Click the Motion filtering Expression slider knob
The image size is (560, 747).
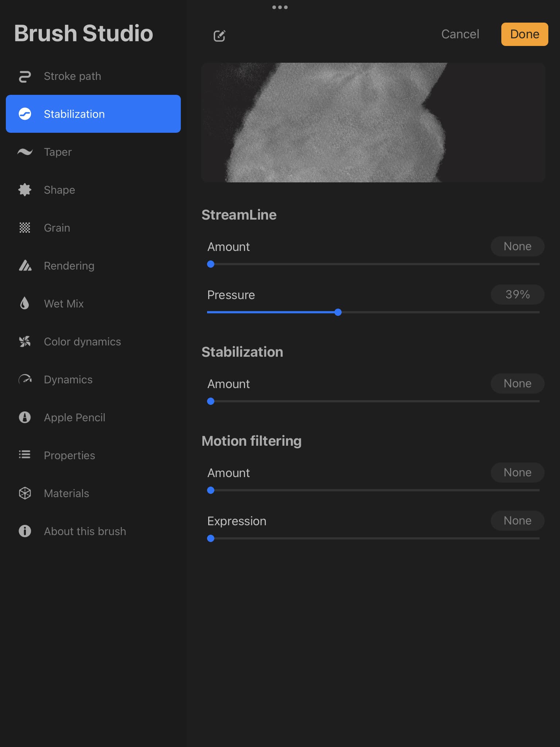211,538
